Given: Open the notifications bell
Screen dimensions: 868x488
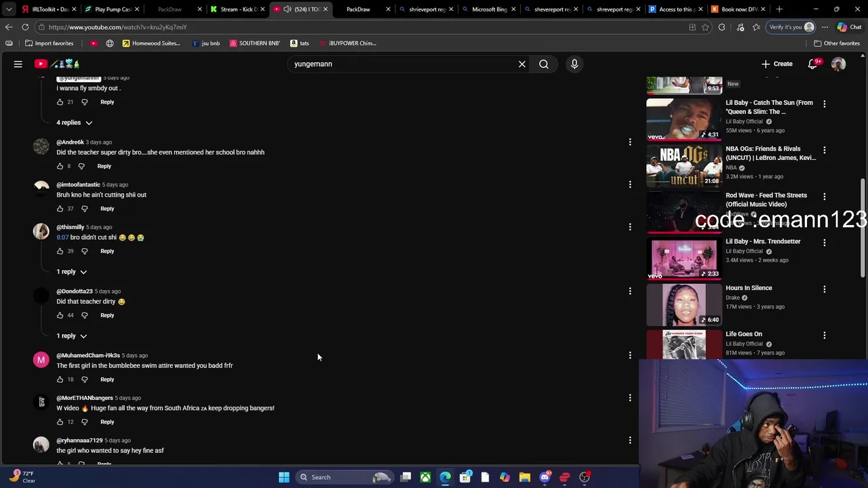Looking at the screenshot, I should coord(812,64).
